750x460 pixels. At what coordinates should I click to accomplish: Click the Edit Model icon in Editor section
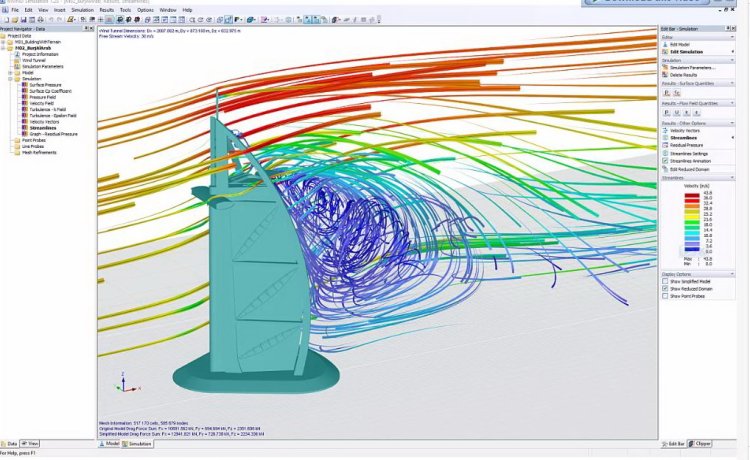click(x=664, y=45)
